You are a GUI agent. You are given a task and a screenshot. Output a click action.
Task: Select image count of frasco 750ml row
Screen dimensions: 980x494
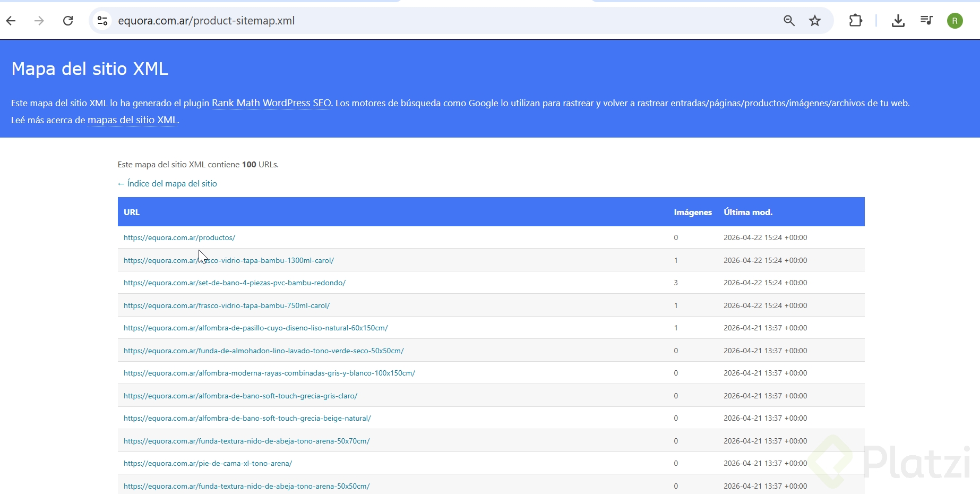tap(676, 305)
